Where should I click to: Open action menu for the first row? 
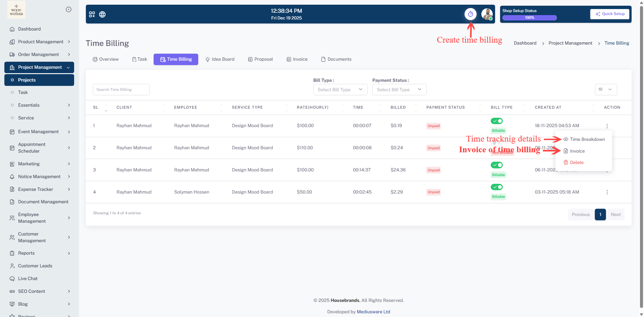607,126
